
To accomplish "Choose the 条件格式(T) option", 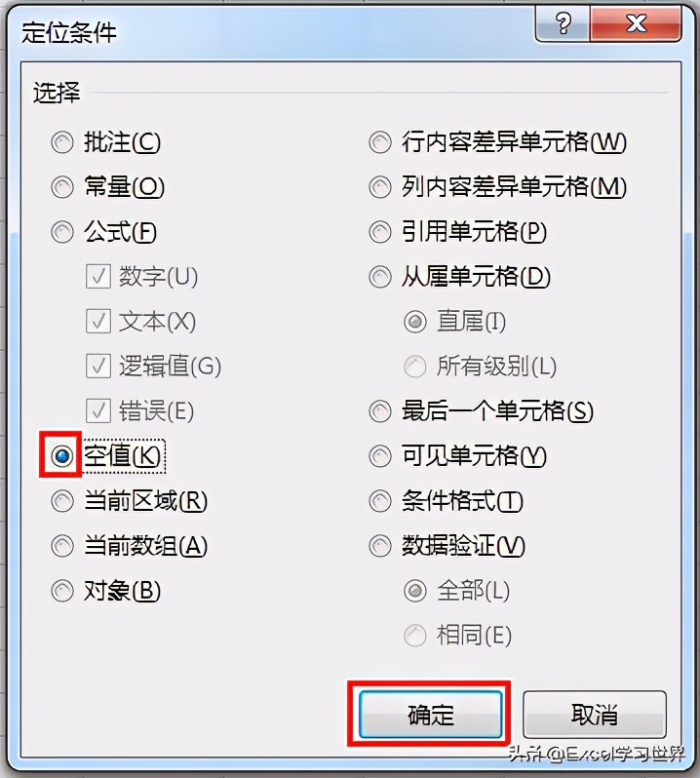I will coord(380,501).
